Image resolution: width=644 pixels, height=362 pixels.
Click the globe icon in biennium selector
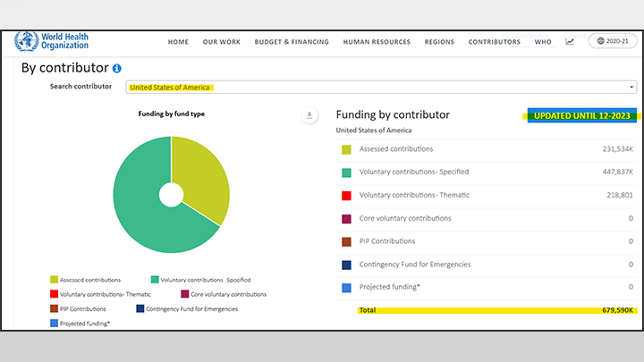(598, 41)
